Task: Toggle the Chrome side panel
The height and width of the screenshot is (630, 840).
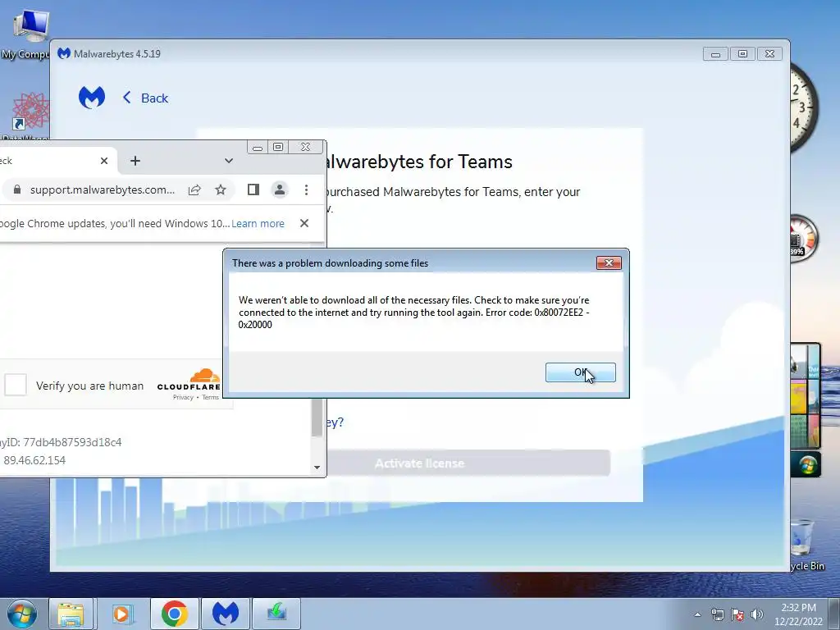Action: click(x=253, y=189)
